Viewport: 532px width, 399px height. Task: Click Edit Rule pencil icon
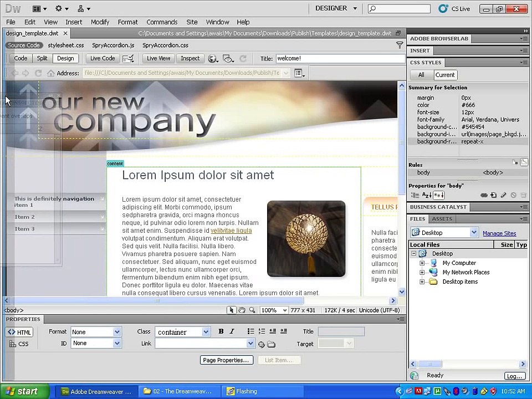coord(504,195)
